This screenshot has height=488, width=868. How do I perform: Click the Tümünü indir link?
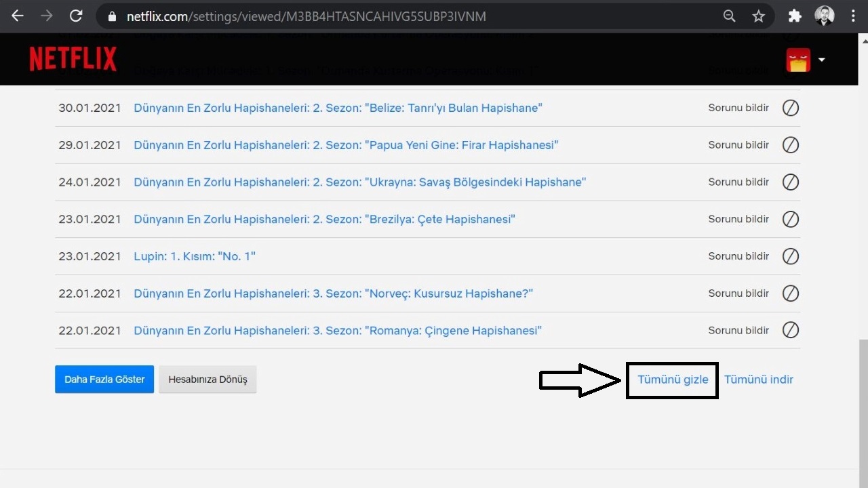click(x=759, y=380)
